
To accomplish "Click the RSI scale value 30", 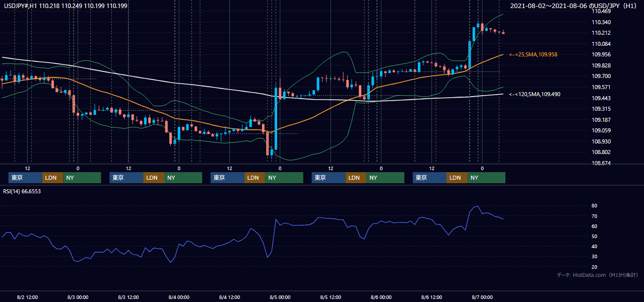I will pyautogui.click(x=595, y=257).
